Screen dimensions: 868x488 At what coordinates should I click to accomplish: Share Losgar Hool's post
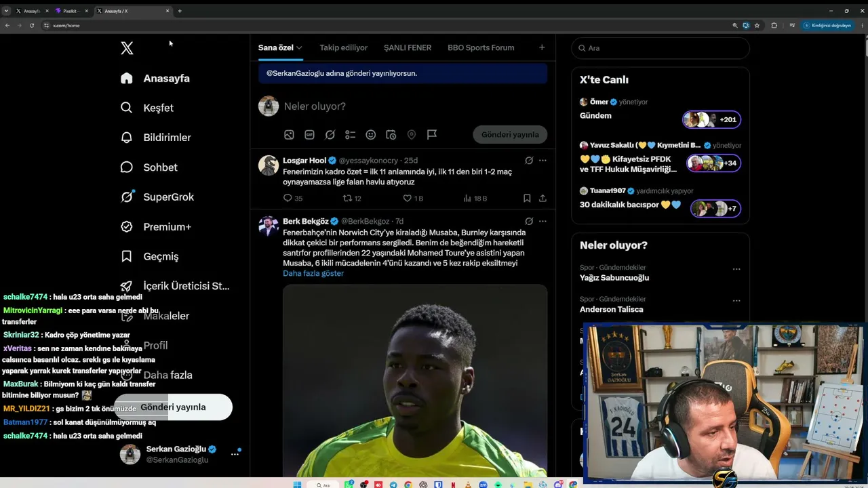[x=542, y=199]
